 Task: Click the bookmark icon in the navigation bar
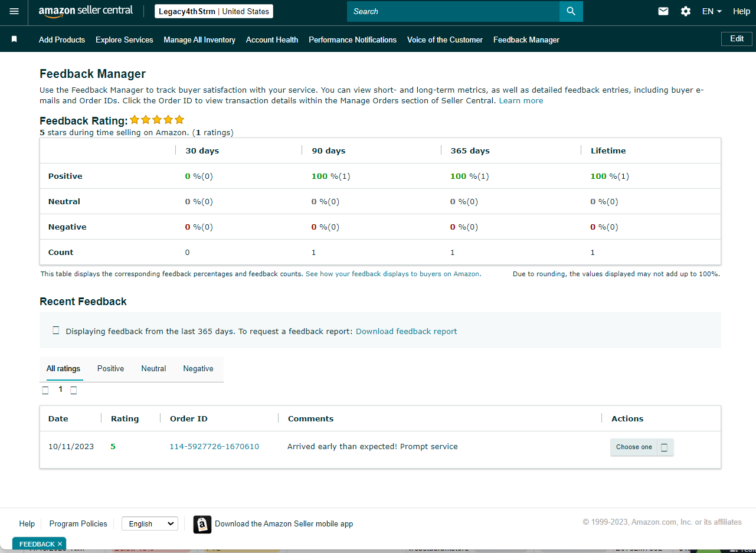point(14,40)
